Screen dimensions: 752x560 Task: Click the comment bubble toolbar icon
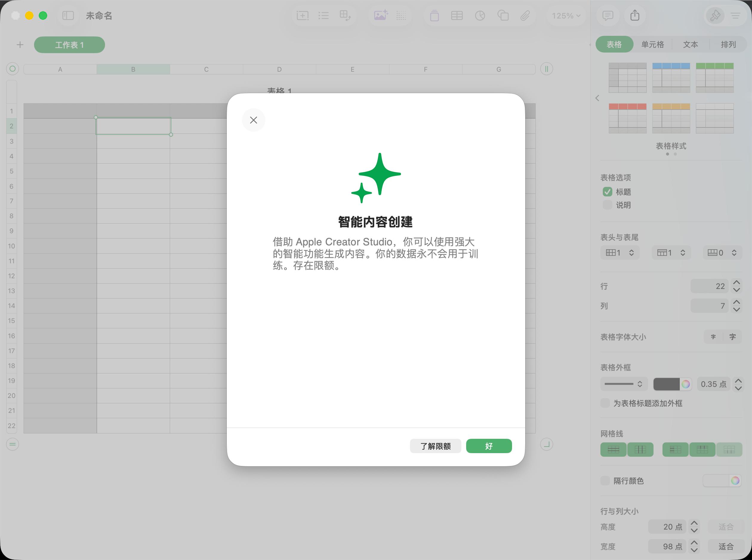point(608,16)
